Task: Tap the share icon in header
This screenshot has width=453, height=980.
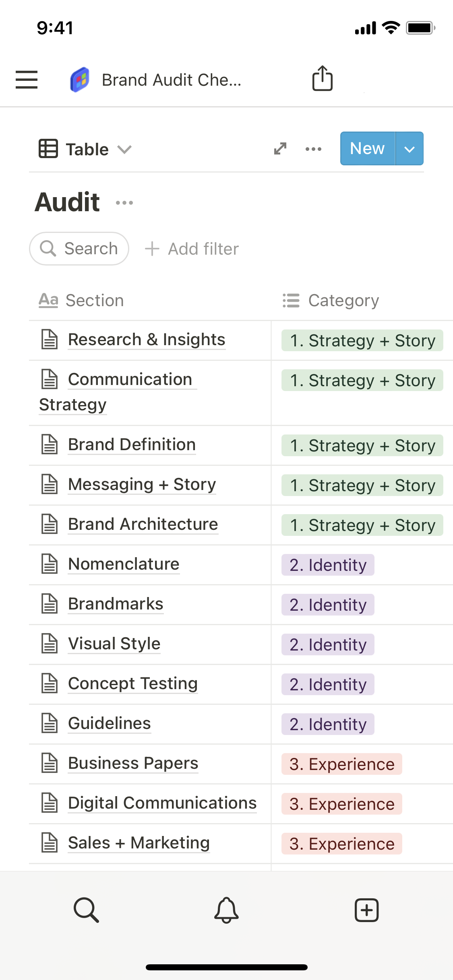Action: 322,78
